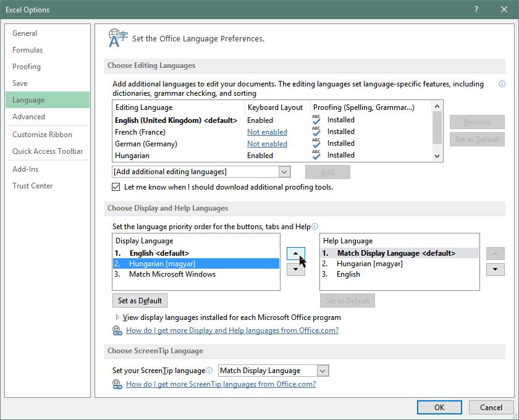Click the info icon beside editing languages description

(x=502, y=84)
